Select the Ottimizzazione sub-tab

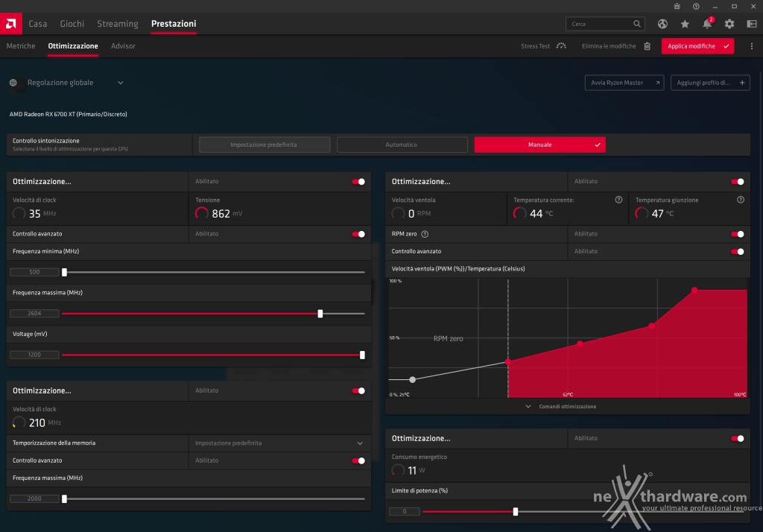pos(73,46)
